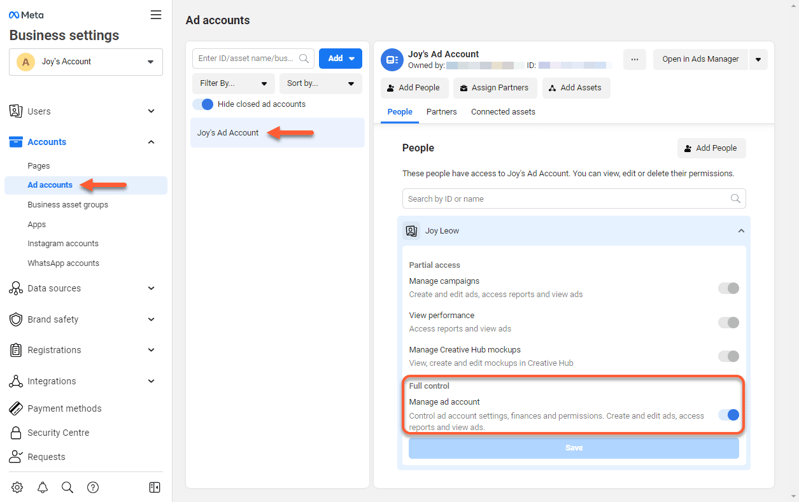Open the three-dot more options button

634,60
